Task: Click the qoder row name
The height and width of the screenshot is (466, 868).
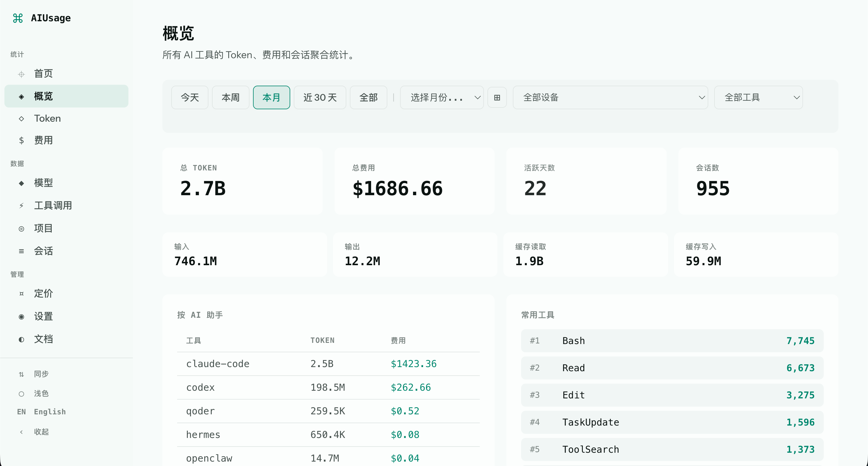Action: pos(200,411)
